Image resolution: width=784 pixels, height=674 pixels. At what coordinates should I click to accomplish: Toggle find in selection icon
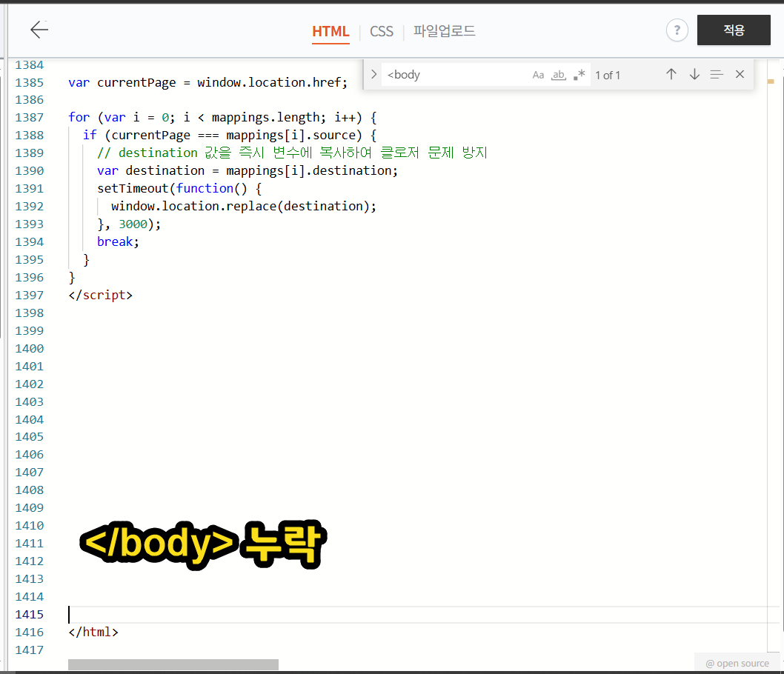pyautogui.click(x=717, y=75)
